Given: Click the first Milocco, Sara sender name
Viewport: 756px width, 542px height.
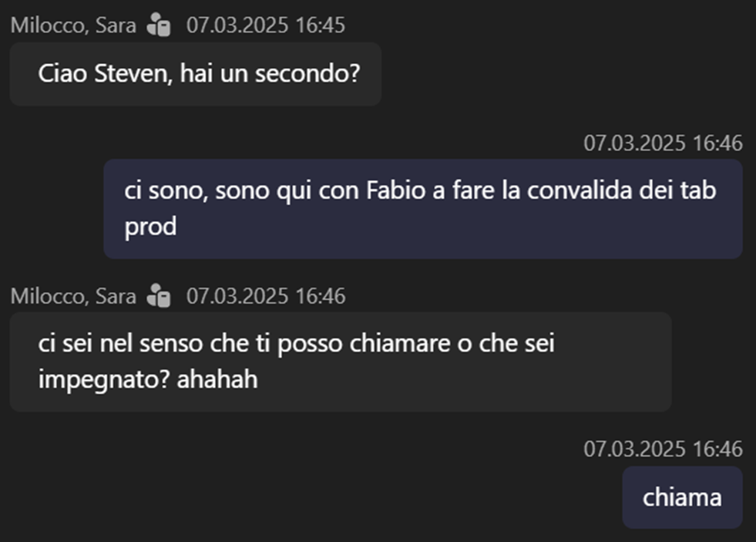Looking at the screenshot, I should click(73, 25).
